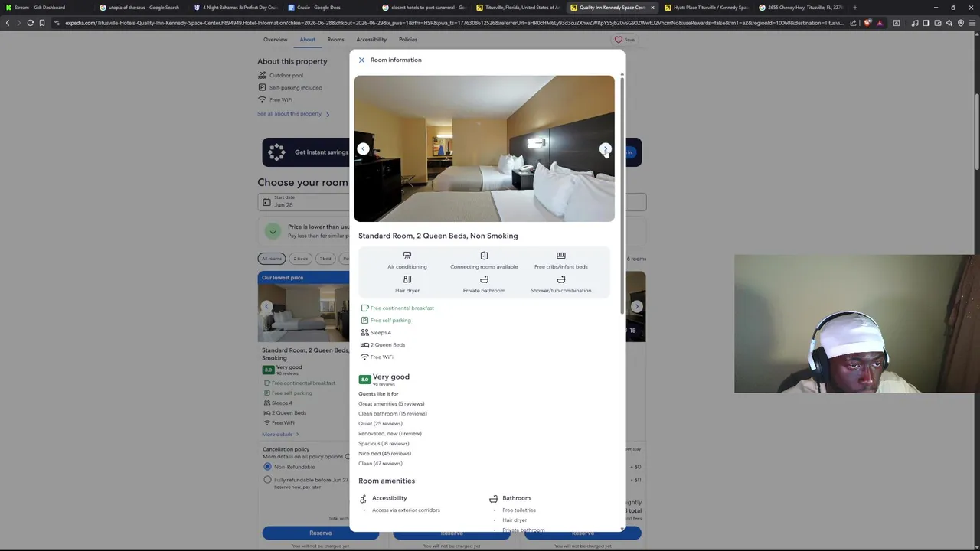This screenshot has height=551, width=980.
Task: Show next room photo in dialog
Action: (605, 149)
